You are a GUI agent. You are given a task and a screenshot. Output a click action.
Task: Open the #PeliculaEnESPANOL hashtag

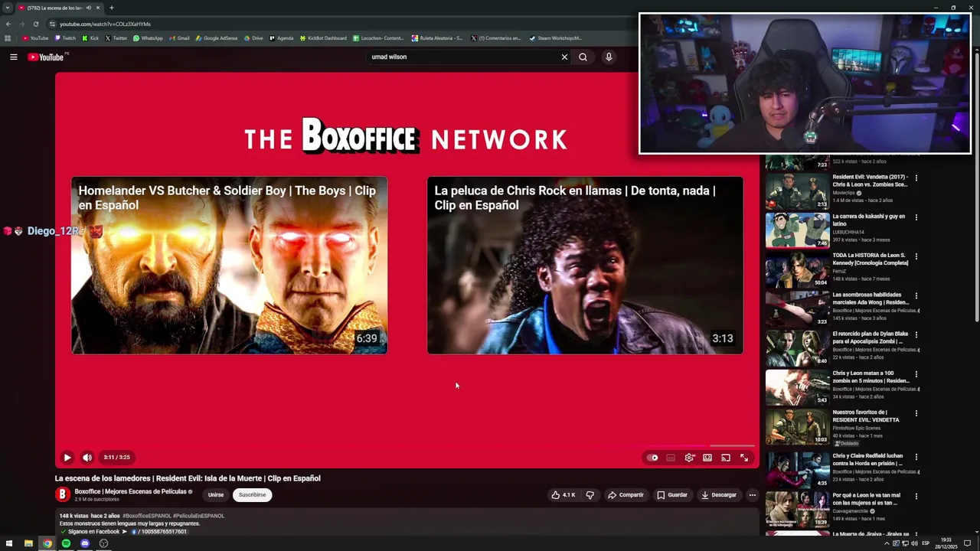(198, 516)
